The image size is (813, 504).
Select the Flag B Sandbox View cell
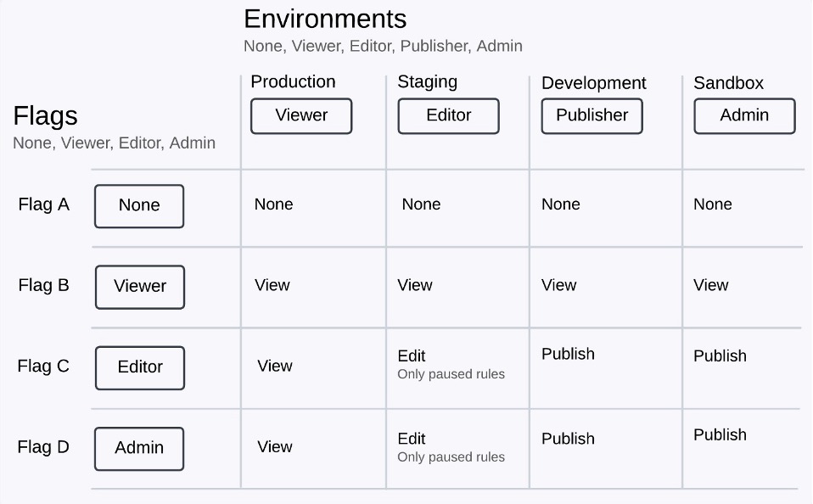(710, 285)
